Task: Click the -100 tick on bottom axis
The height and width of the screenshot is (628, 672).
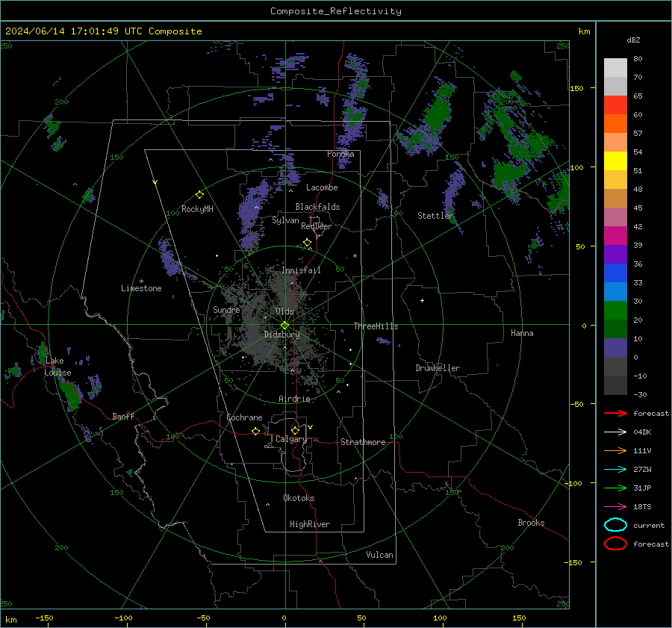Action: [123, 618]
